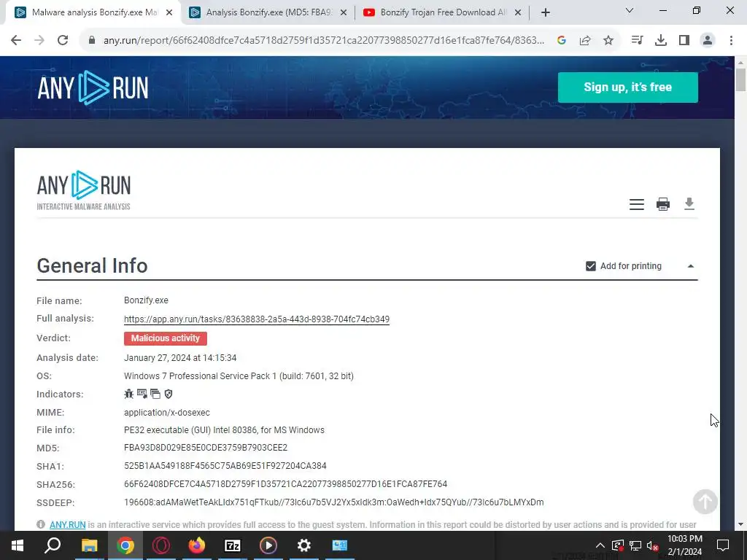This screenshot has height=560, width=747.
Task: Switch to Analysis Bonzify.exe MD5 tab
Action: coord(270,12)
